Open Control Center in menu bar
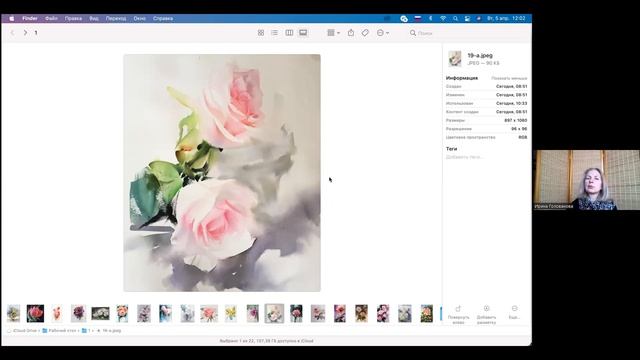The image size is (640, 360). (467, 18)
